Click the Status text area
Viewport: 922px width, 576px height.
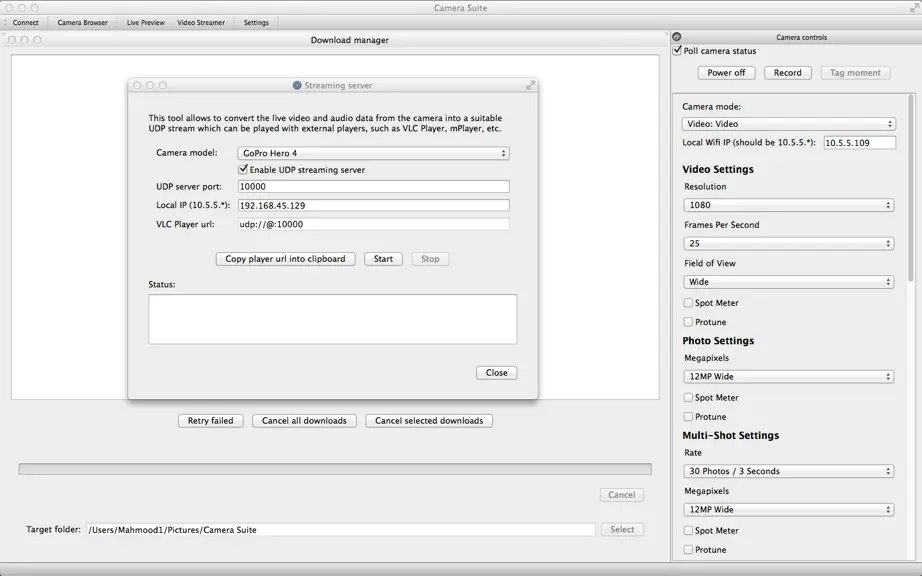coord(333,319)
